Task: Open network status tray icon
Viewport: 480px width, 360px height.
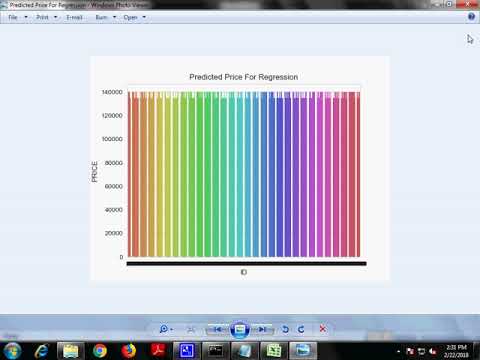Action: pos(422,351)
